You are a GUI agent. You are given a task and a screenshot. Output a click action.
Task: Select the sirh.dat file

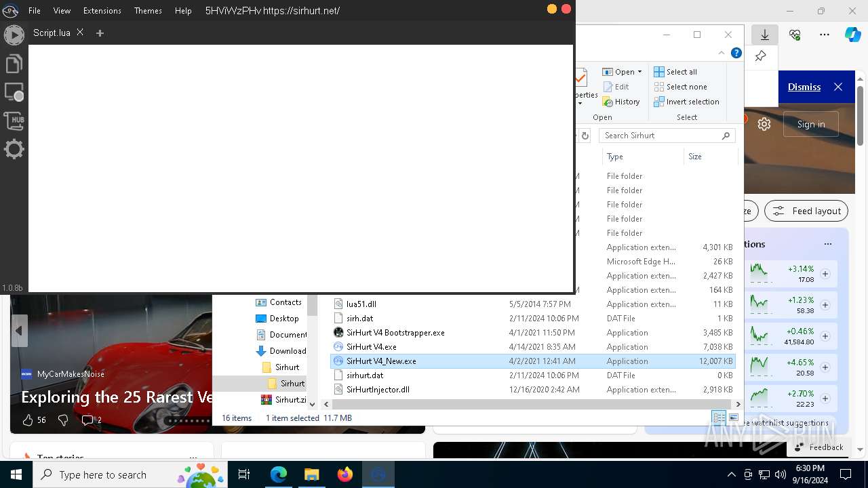533,319
